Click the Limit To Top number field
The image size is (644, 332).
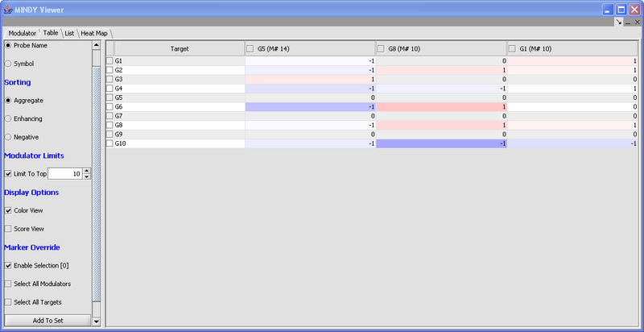pos(65,174)
